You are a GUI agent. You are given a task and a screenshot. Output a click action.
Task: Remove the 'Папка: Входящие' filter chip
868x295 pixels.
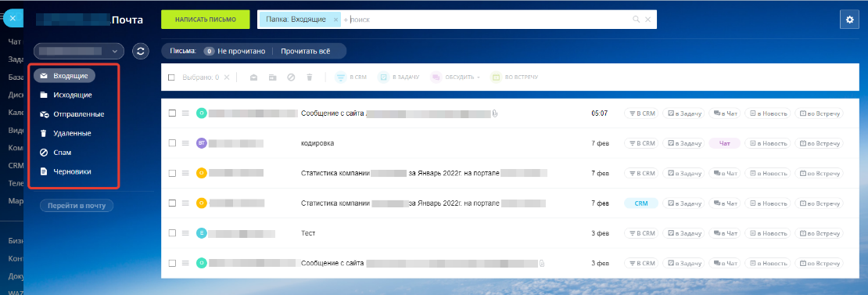coord(335,20)
